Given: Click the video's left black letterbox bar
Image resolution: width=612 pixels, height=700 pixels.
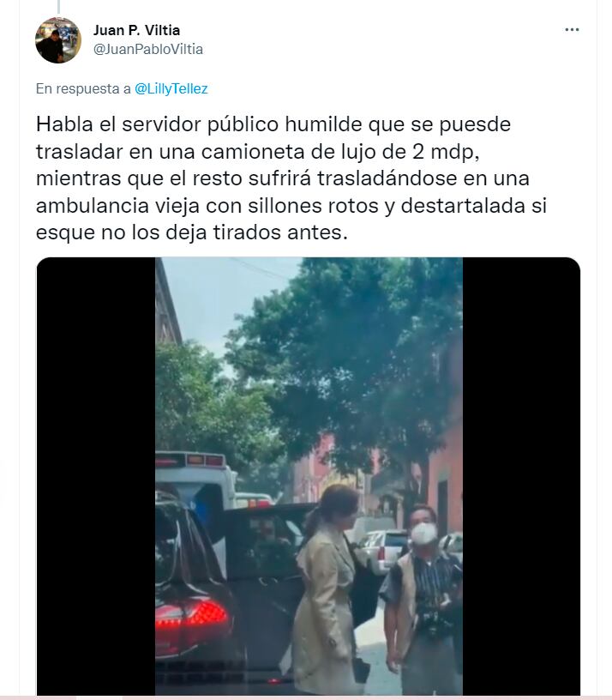Looking at the screenshot, I should [95, 476].
